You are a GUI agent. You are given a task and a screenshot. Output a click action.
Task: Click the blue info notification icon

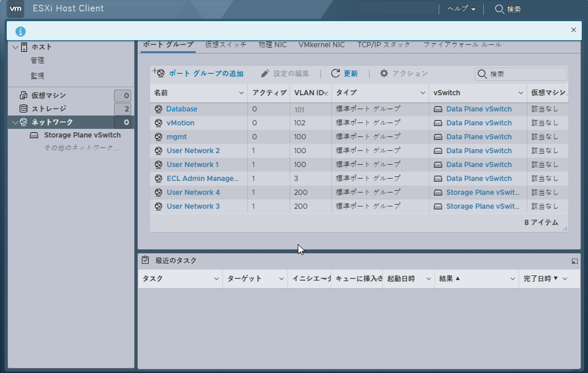21,32
